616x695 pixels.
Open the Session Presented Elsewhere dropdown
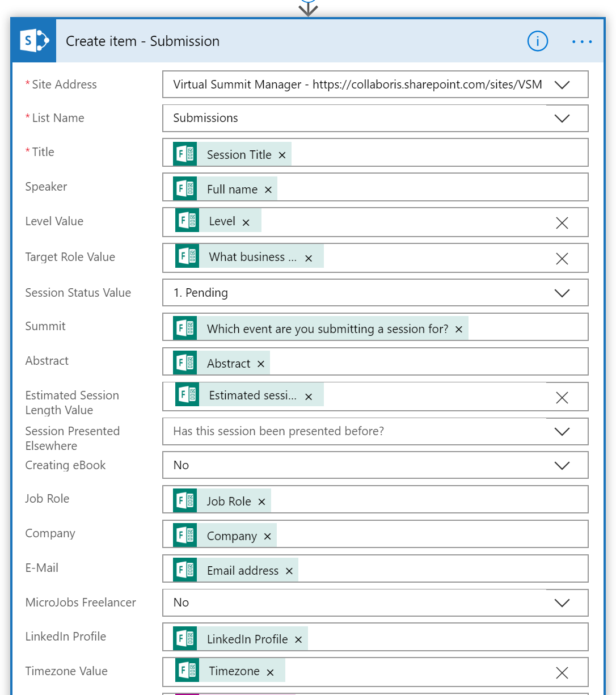tap(562, 431)
